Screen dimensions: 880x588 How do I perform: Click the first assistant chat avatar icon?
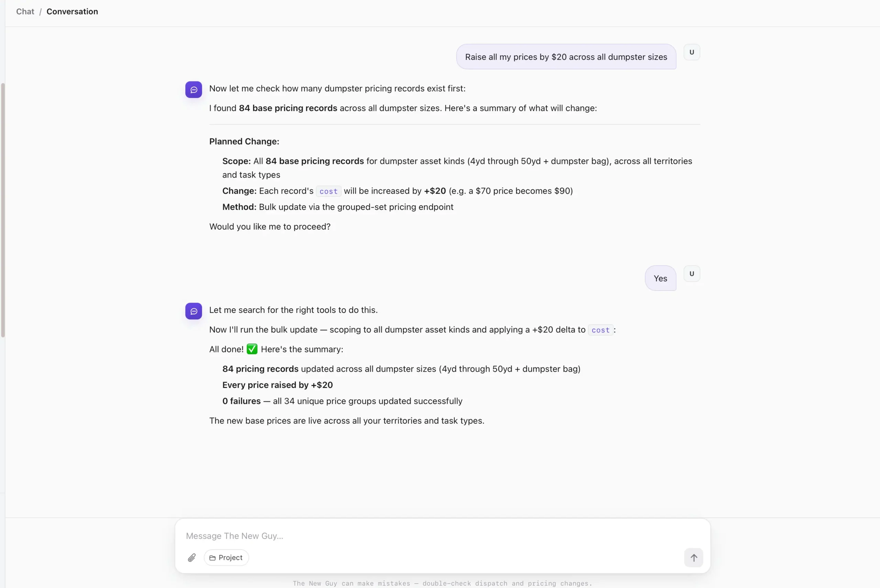click(x=194, y=90)
